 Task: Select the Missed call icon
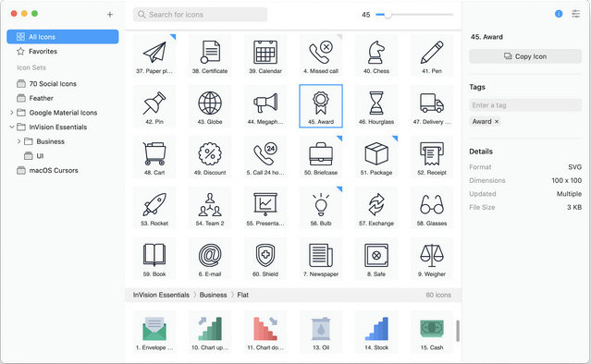tap(321, 55)
